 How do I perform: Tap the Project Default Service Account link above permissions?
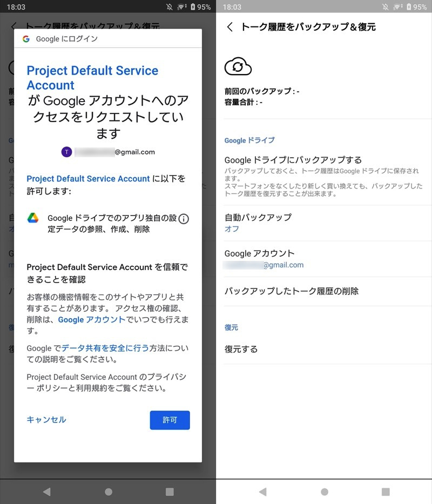88,179
